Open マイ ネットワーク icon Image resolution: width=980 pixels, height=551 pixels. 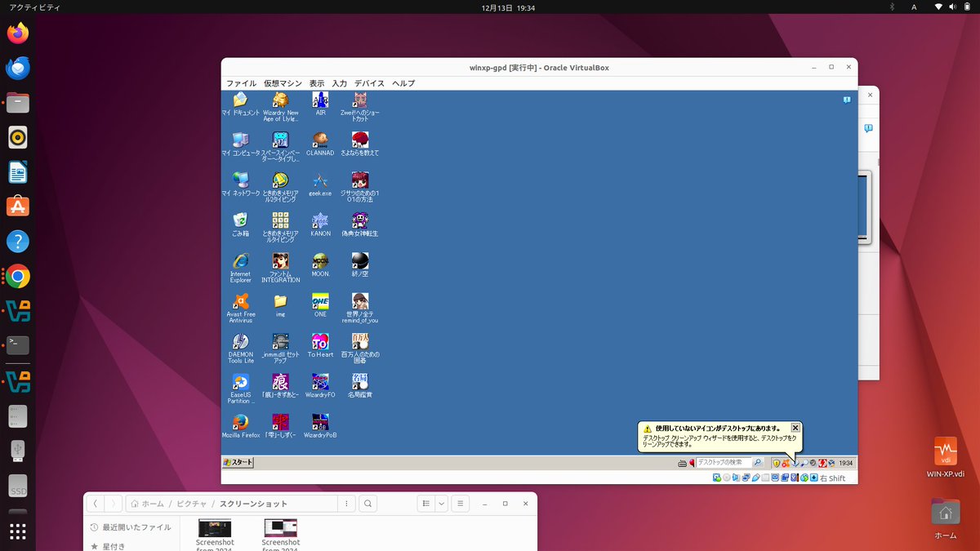pyautogui.click(x=240, y=184)
